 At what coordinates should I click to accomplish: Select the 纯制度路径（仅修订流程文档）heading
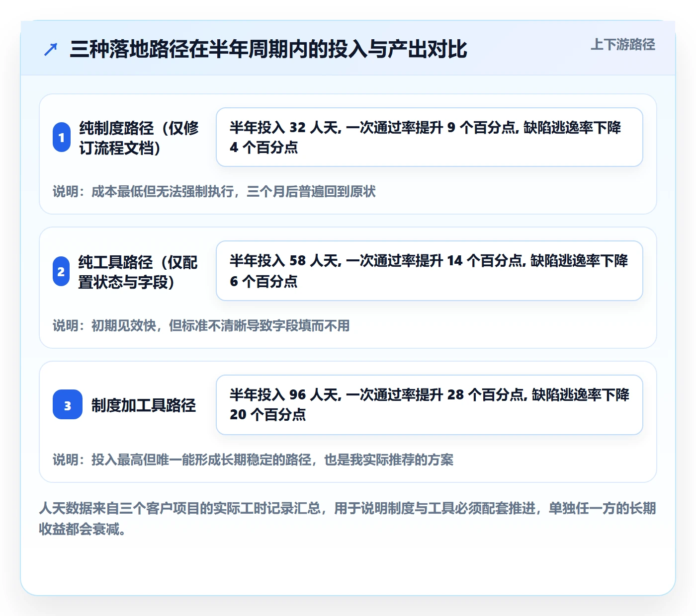click(x=139, y=138)
